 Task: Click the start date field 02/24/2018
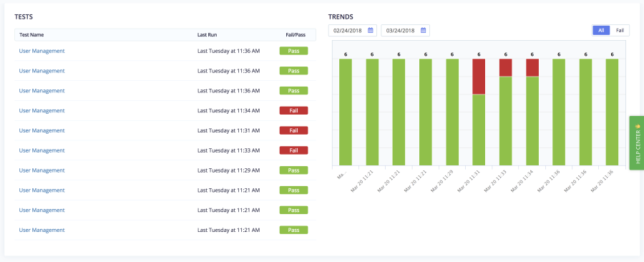click(x=352, y=30)
